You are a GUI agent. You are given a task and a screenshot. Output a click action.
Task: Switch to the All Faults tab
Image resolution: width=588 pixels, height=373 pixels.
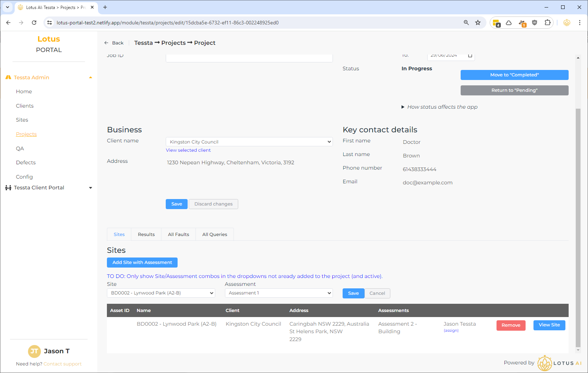click(178, 235)
